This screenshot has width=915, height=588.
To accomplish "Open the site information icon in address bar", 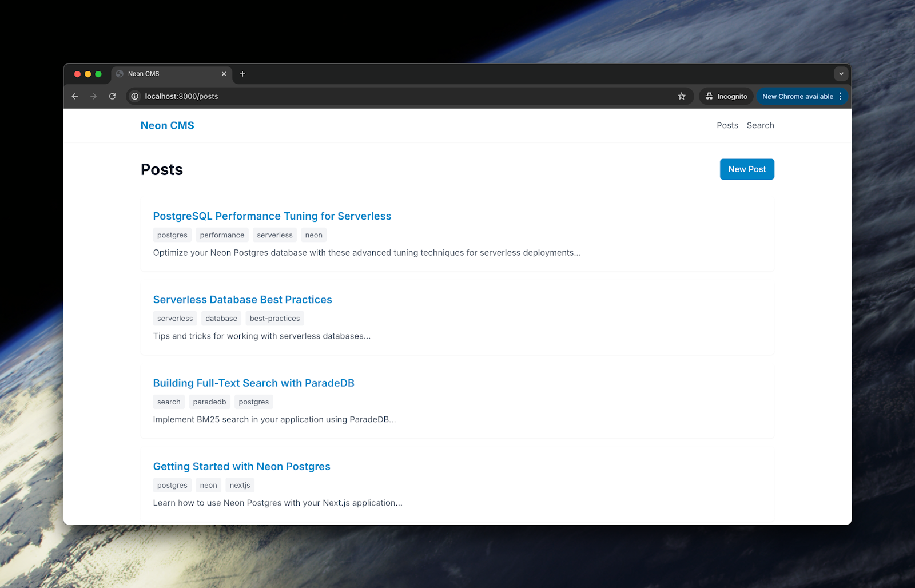I will pyautogui.click(x=135, y=96).
